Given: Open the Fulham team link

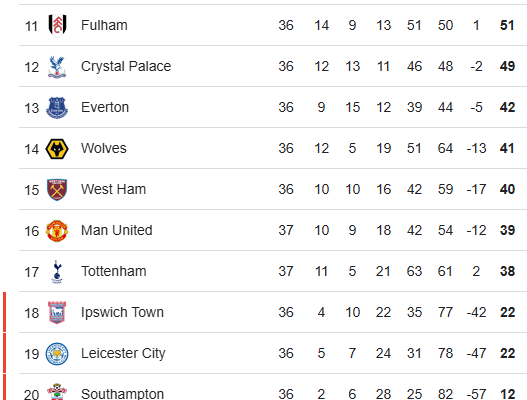Looking at the screenshot, I should 104,25.
